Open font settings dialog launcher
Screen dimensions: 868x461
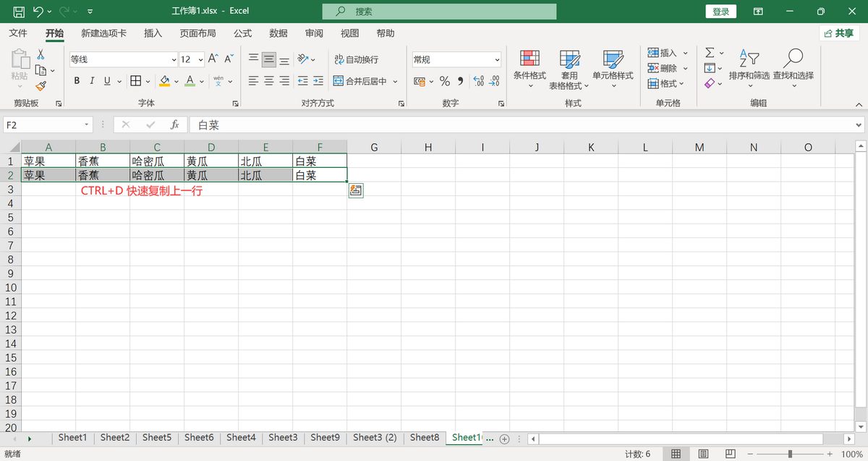click(x=235, y=103)
